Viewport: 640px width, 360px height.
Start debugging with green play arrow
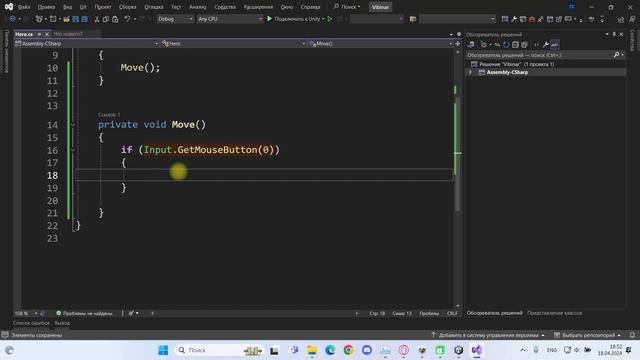click(269, 19)
